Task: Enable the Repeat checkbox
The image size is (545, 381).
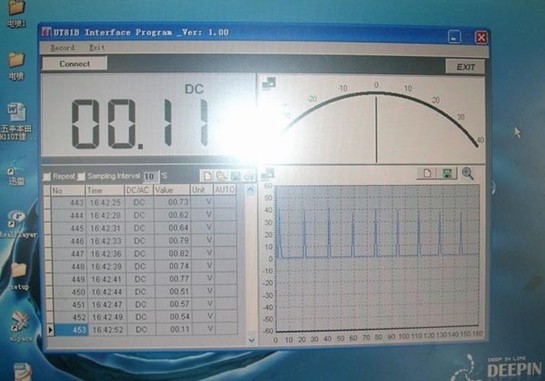Action: point(47,177)
